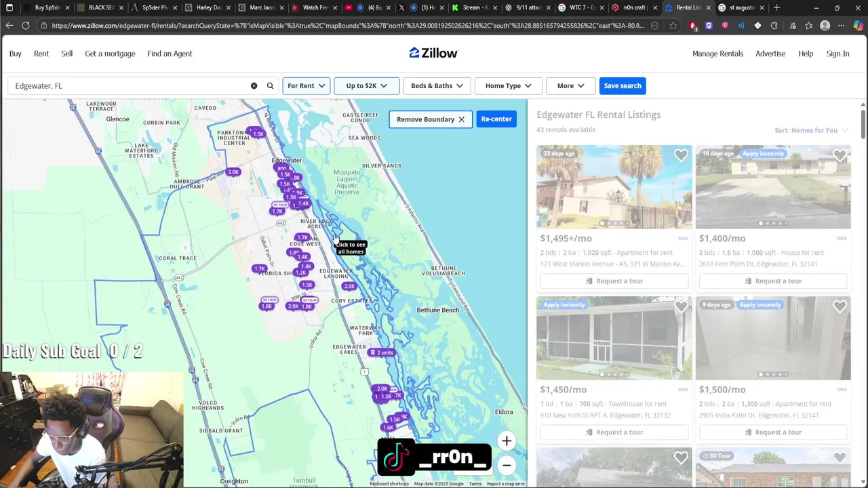Select the 2 units map marker
The height and width of the screenshot is (488, 868).
coord(381,352)
